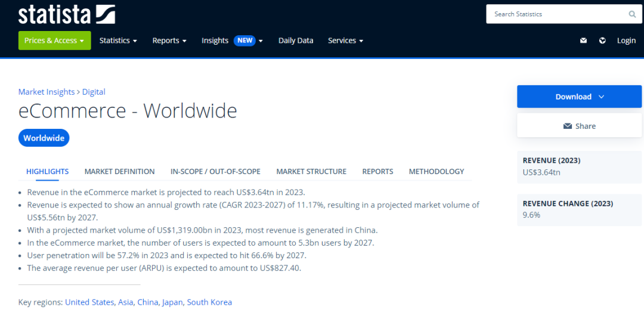Screen dimensions: 644x325
Task: Open Asia key region link
Action: [126, 302]
